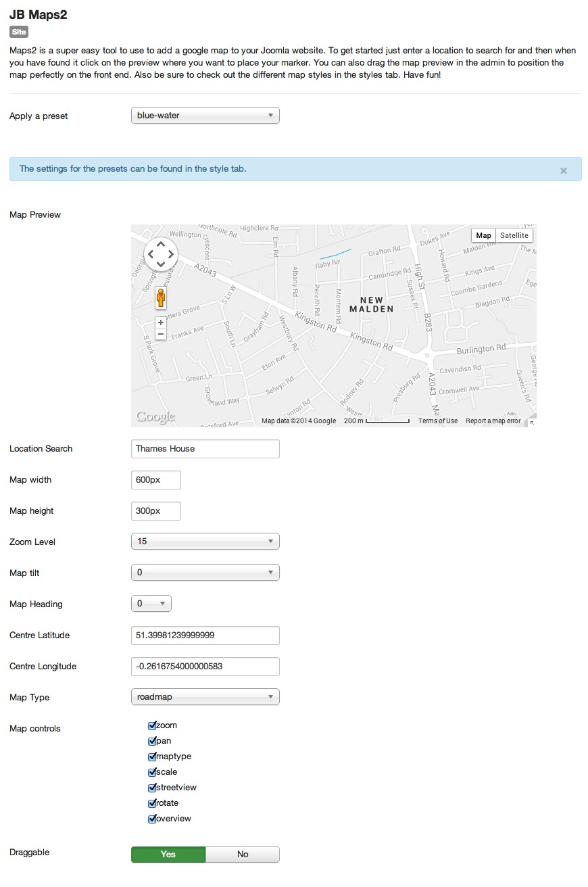588x887 pixels.
Task: Open the Map Heading dropdown
Action: click(151, 604)
